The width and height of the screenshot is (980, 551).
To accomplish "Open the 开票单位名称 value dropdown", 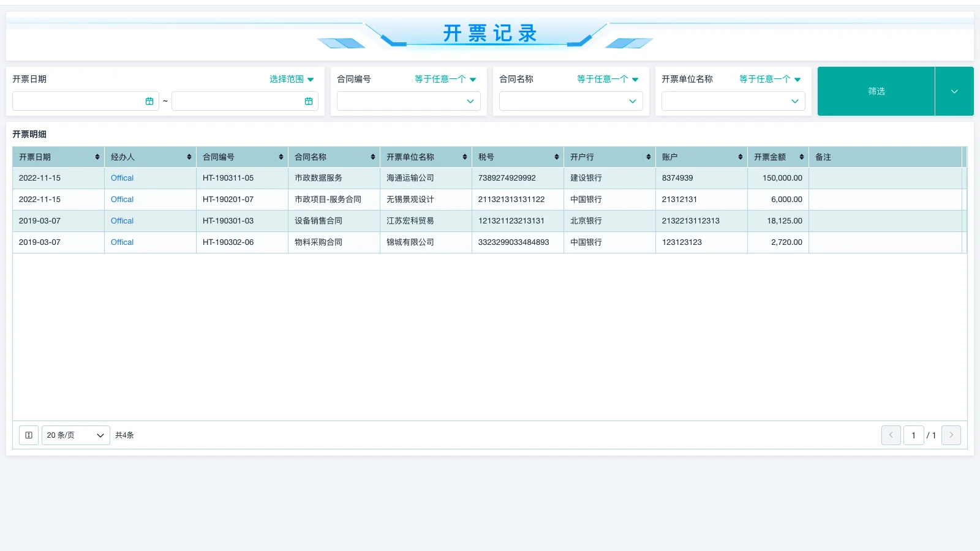I will (x=733, y=101).
